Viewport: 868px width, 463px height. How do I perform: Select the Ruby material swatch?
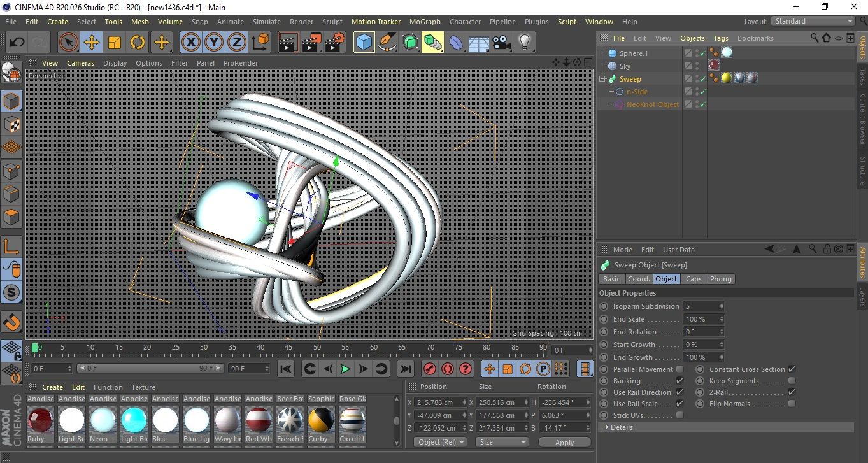[40, 420]
